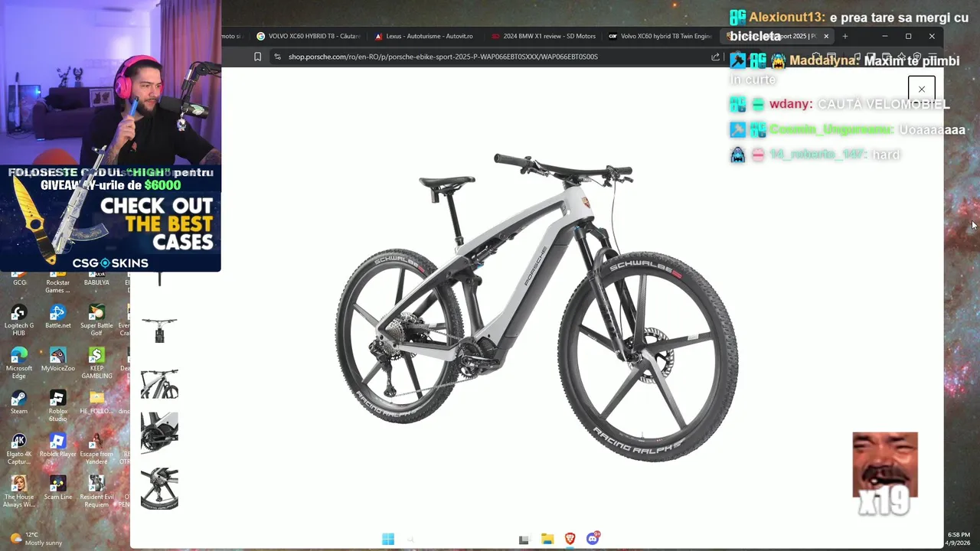Open the HE_FOLLO... desktop folder
The width and height of the screenshot is (980, 551).
pyautogui.click(x=96, y=403)
